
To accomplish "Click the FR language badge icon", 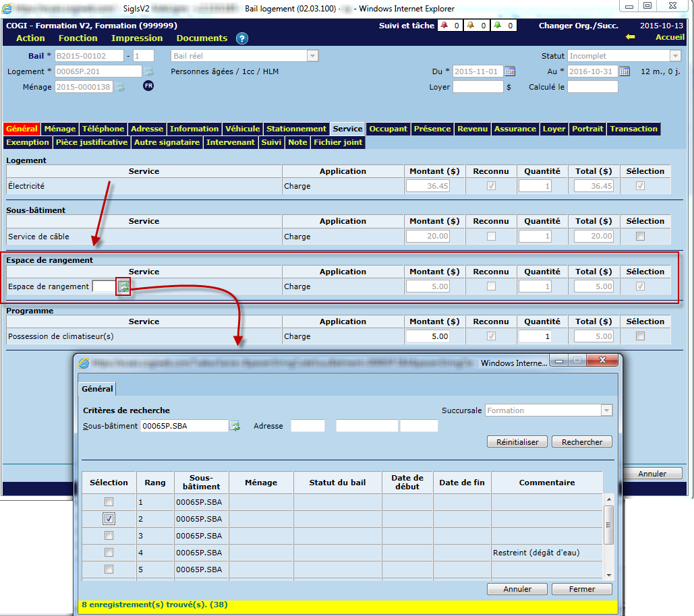I will point(148,86).
